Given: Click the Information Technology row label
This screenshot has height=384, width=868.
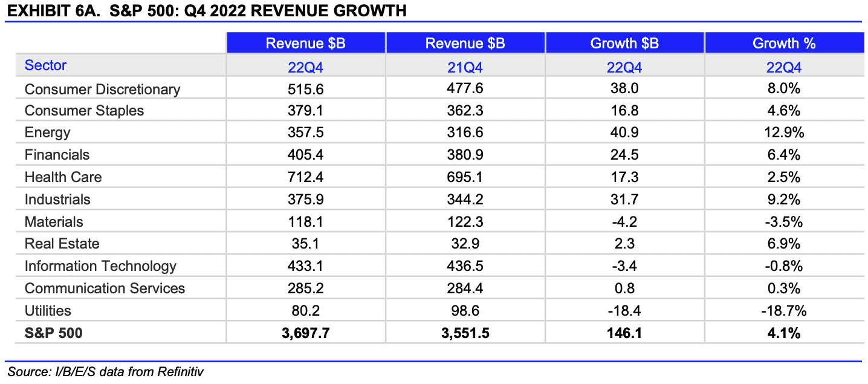Looking at the screenshot, I should [100, 266].
